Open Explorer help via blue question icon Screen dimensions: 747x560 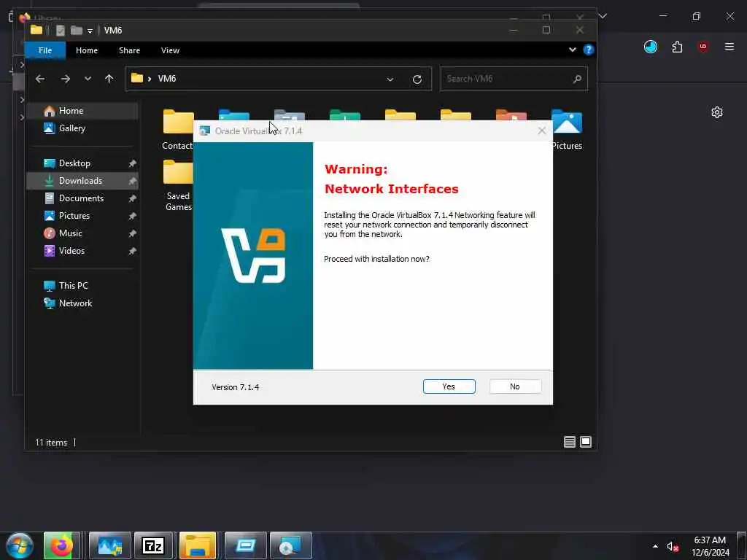click(589, 50)
